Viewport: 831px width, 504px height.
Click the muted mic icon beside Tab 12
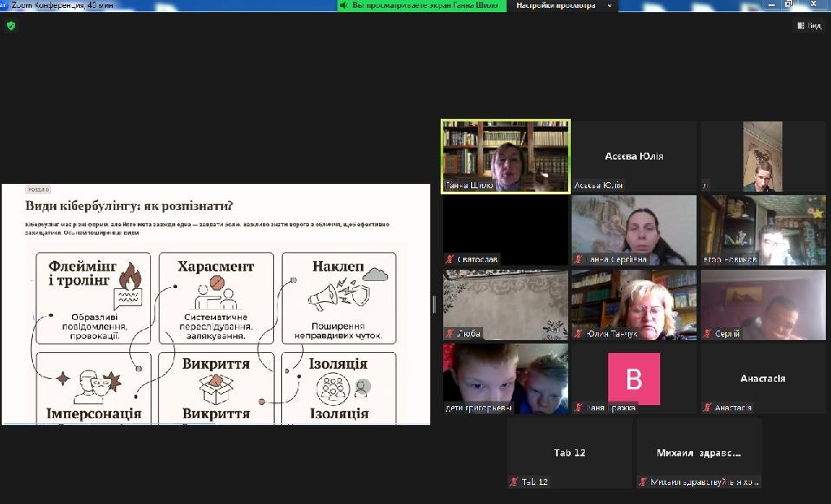(x=514, y=481)
